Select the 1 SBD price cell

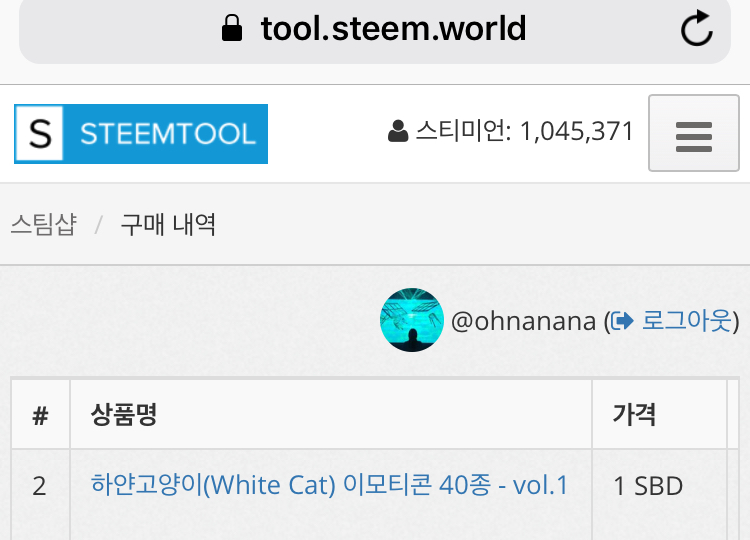659,495
